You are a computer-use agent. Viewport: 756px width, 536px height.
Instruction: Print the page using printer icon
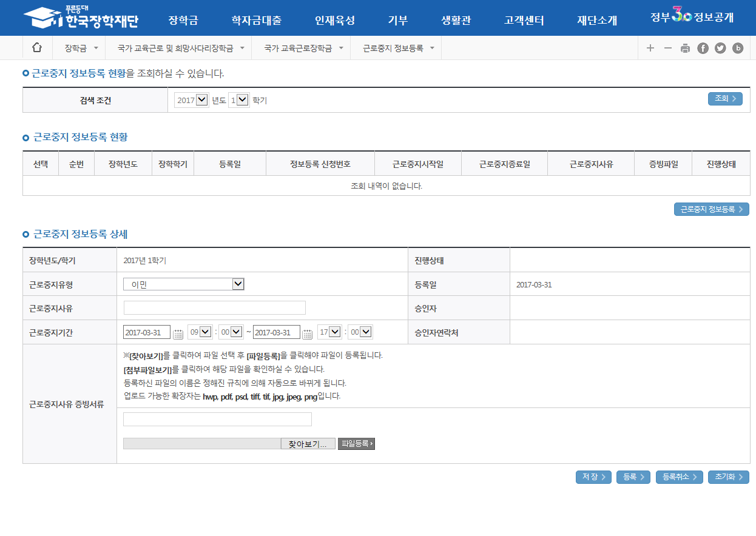coord(686,49)
